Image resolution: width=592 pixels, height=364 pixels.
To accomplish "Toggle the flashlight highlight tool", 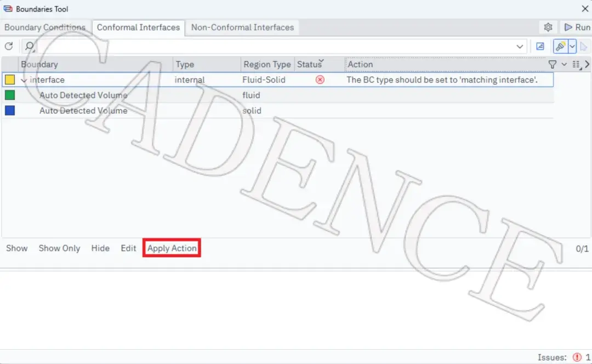I will coord(560,47).
